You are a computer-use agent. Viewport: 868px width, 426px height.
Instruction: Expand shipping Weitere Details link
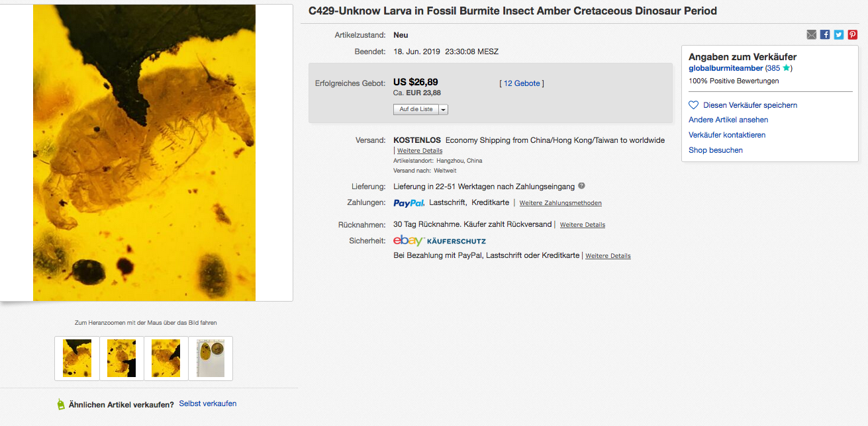click(420, 151)
